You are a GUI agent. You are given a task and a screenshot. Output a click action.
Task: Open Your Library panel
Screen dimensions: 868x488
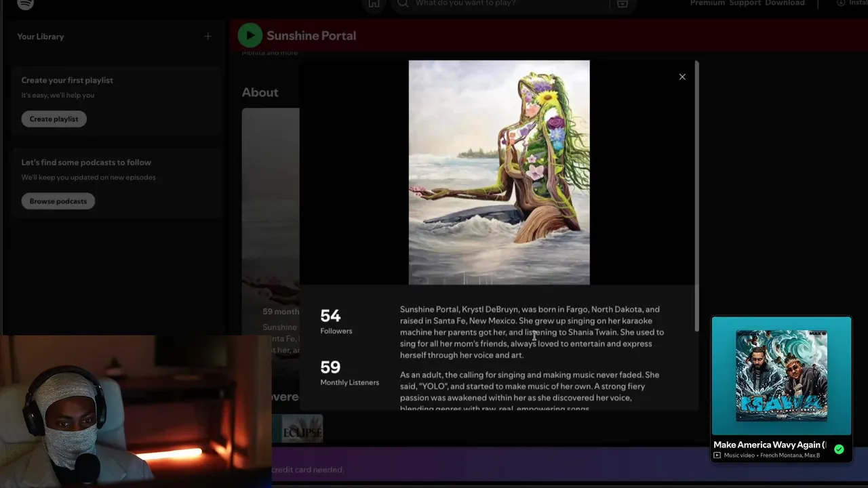(41, 37)
